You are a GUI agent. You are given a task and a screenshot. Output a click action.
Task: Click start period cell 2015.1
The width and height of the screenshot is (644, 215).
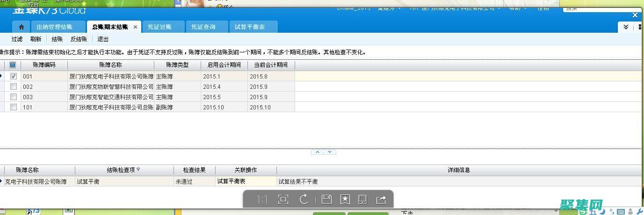[224, 76]
